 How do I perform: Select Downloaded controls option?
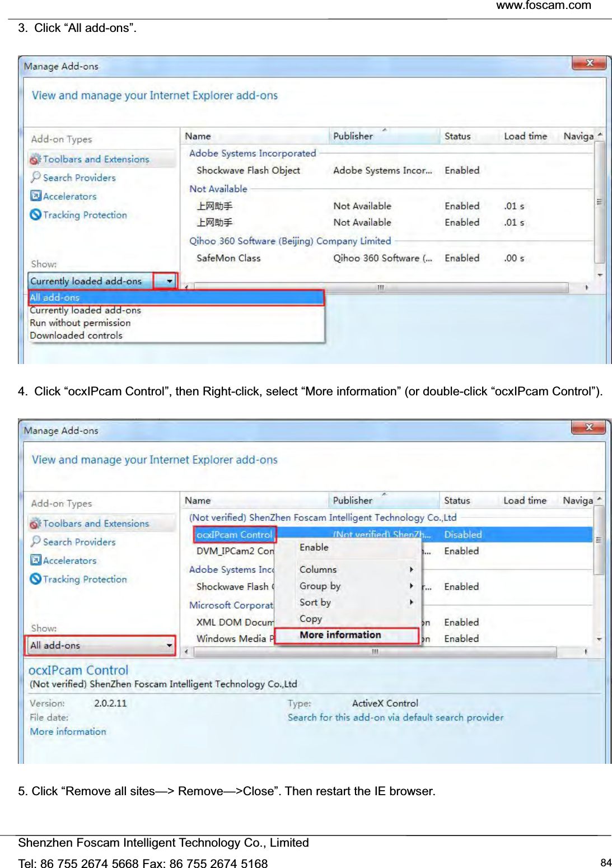click(x=176, y=335)
